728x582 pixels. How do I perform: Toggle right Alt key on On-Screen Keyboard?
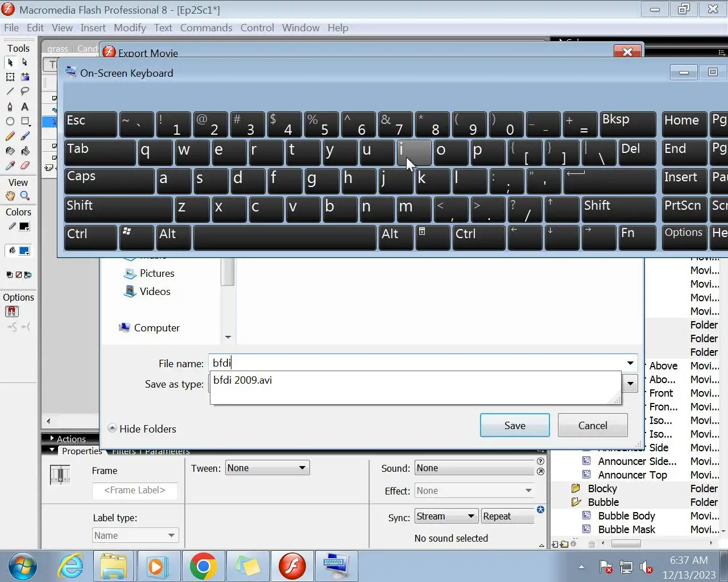[x=396, y=238]
